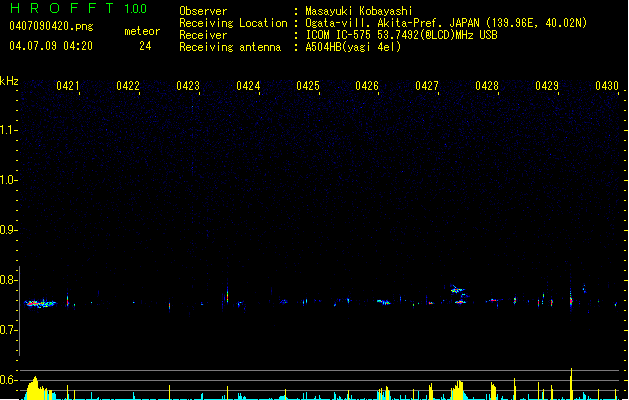Click the 'meteor' label
This screenshot has height=400, width=629.
coord(142,31)
